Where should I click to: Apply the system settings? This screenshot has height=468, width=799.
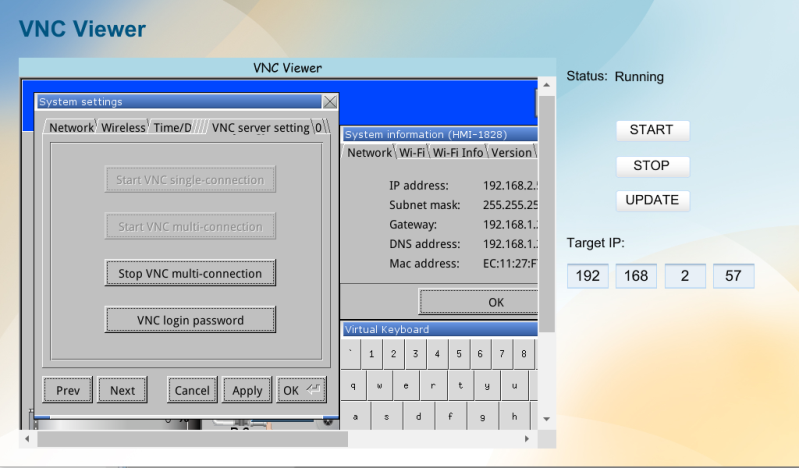tap(247, 391)
